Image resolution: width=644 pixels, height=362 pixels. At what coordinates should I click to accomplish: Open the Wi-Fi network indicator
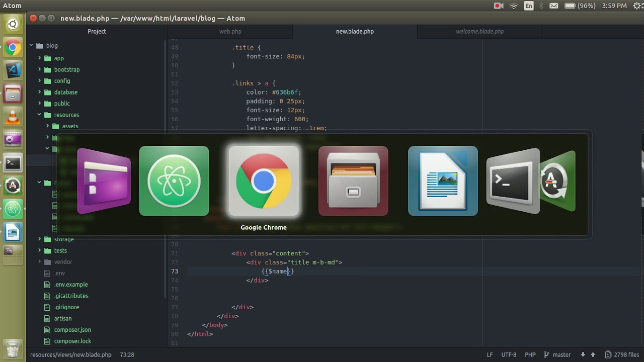(514, 6)
